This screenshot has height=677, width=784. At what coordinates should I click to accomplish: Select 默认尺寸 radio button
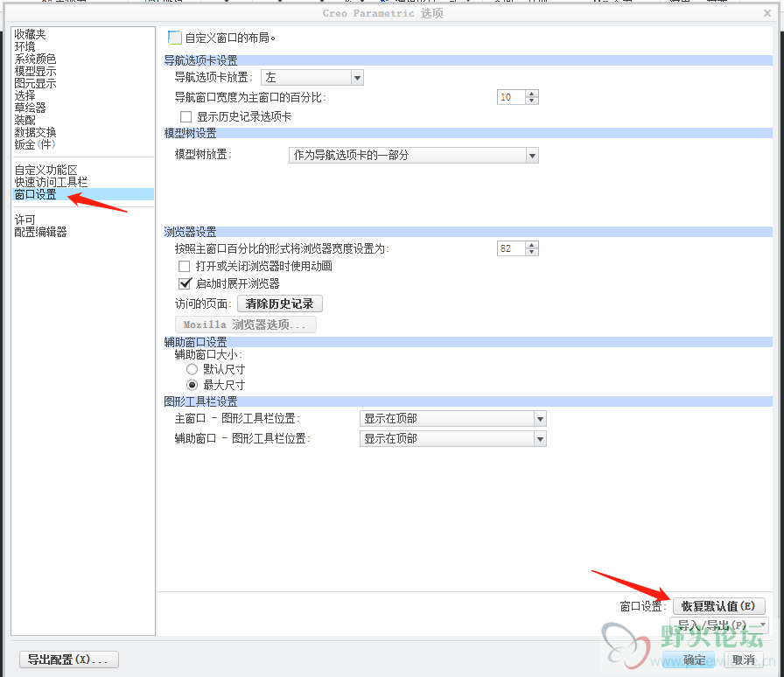pyautogui.click(x=192, y=369)
